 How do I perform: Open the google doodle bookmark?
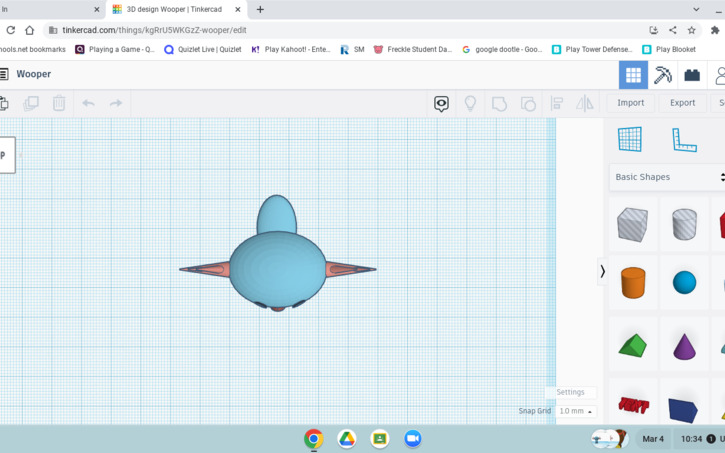tap(502, 49)
